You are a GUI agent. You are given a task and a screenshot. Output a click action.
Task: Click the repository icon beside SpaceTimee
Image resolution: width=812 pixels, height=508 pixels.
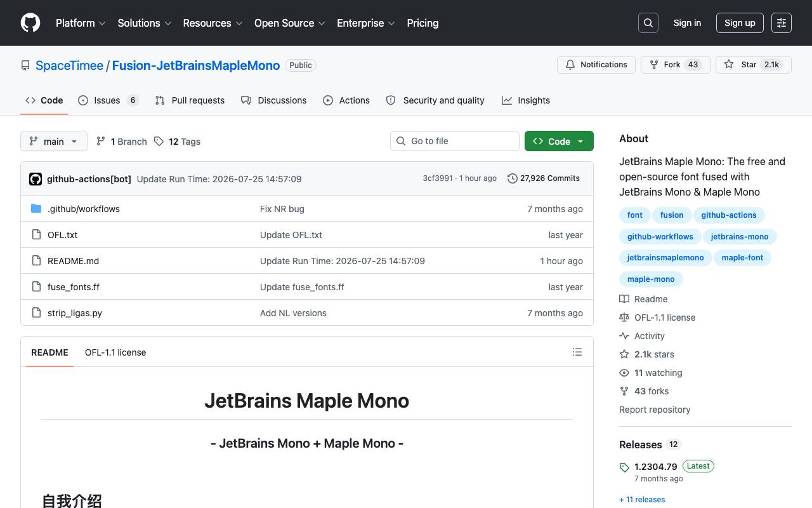tap(25, 65)
